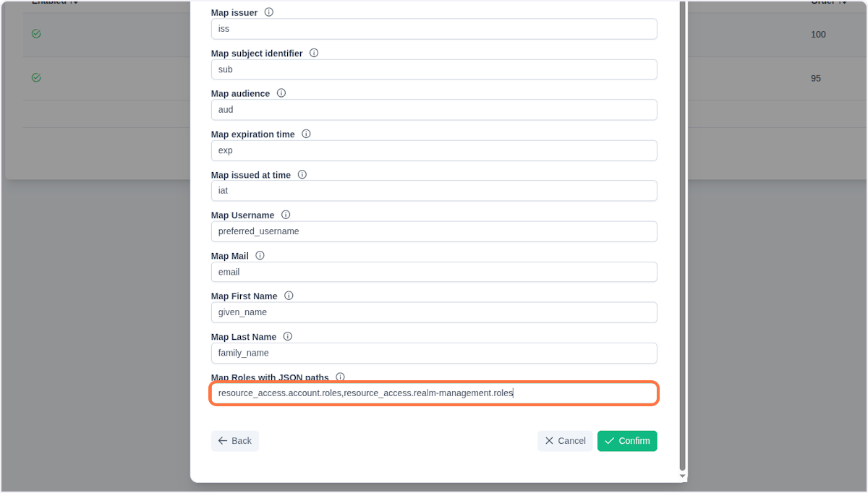This screenshot has height=493, width=868.
Task: Toggle the green enabled check on the first row
Action: pyautogui.click(x=36, y=33)
